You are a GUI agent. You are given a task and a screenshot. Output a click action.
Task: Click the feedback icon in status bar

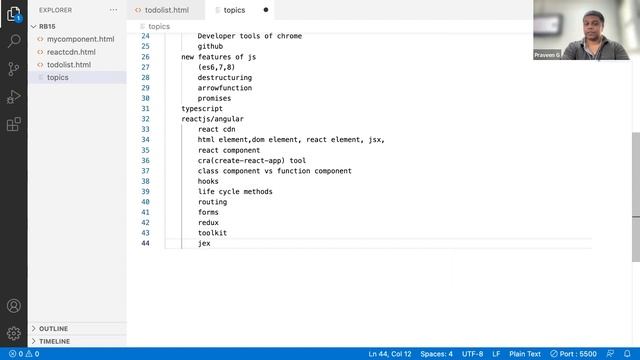[x=610, y=353]
